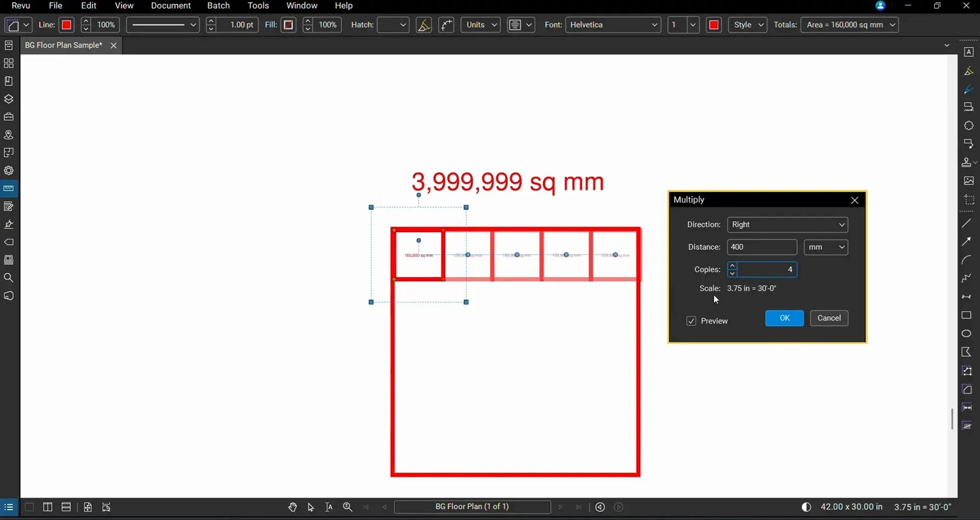Open the Signatures pen panel
Image resolution: width=980 pixels, height=520 pixels.
tap(9, 224)
